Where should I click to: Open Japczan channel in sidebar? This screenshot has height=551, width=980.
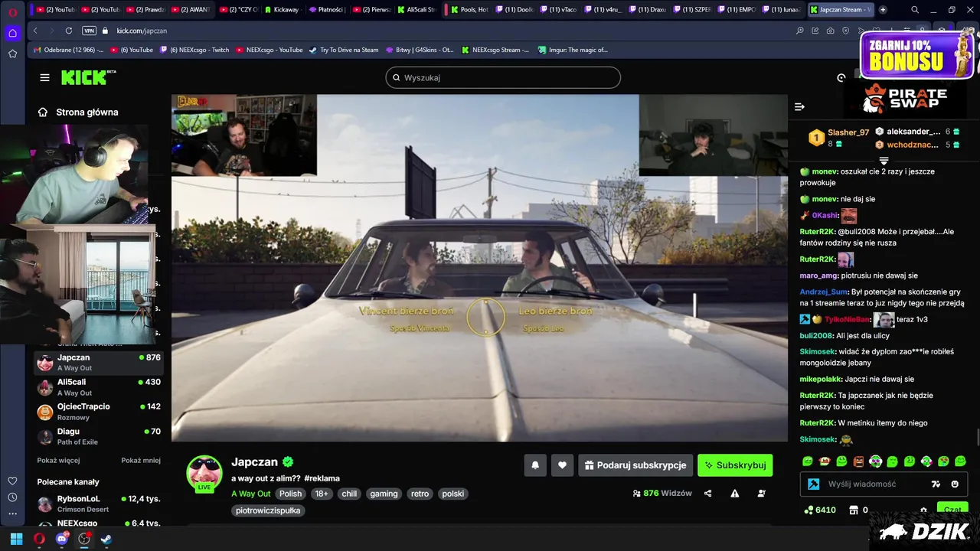click(x=99, y=363)
